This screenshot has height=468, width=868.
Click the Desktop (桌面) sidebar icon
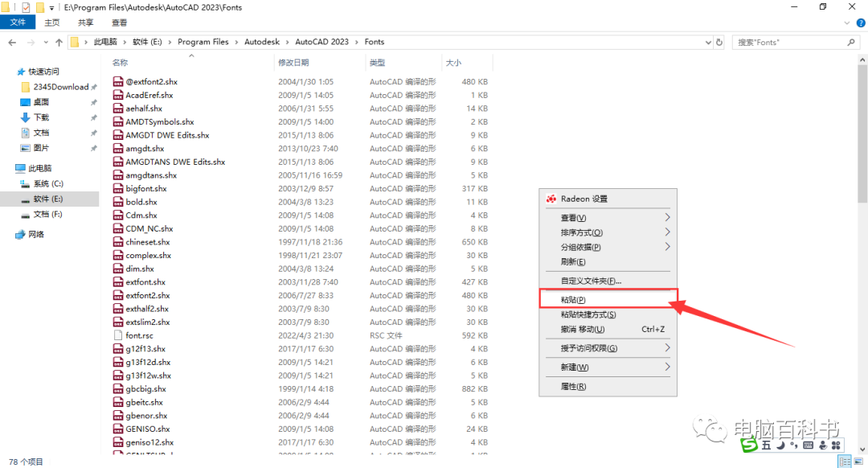[25, 102]
